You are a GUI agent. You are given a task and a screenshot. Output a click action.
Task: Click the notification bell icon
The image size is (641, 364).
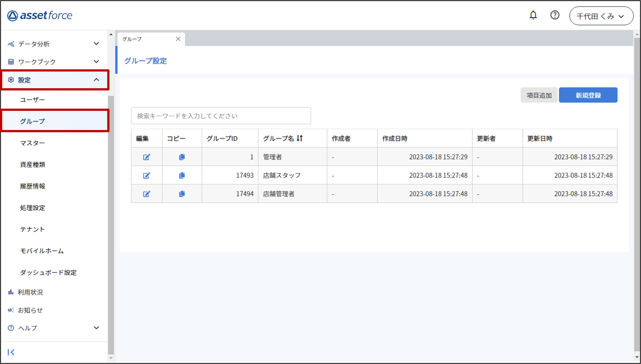pos(533,15)
